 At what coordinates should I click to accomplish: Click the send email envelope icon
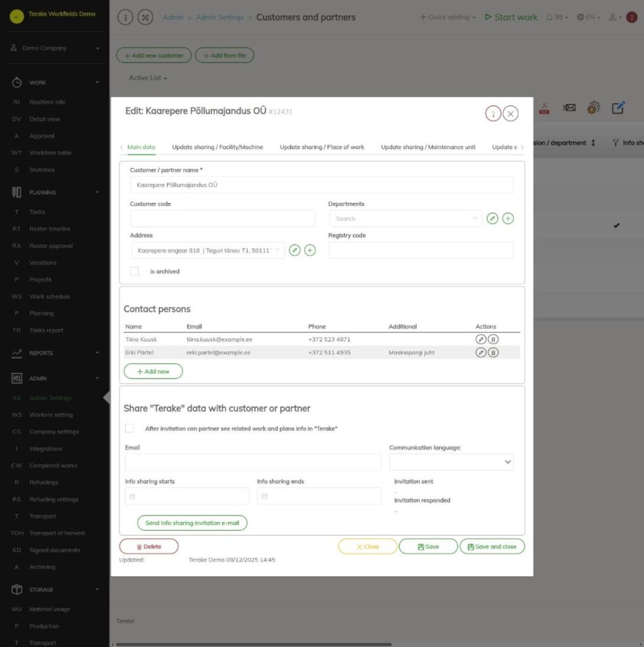[569, 107]
